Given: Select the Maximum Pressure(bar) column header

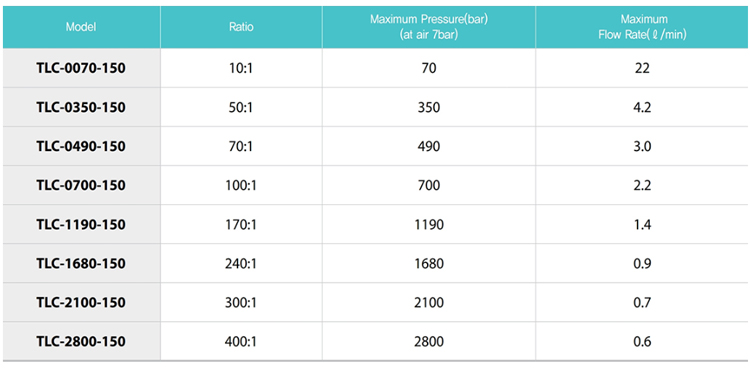Looking at the screenshot, I should 429,27.
